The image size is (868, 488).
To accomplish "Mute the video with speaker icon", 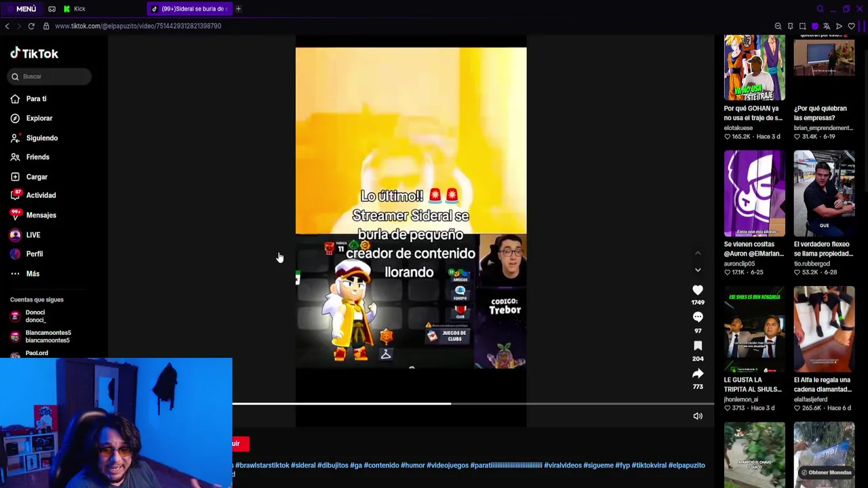I will click(x=698, y=416).
